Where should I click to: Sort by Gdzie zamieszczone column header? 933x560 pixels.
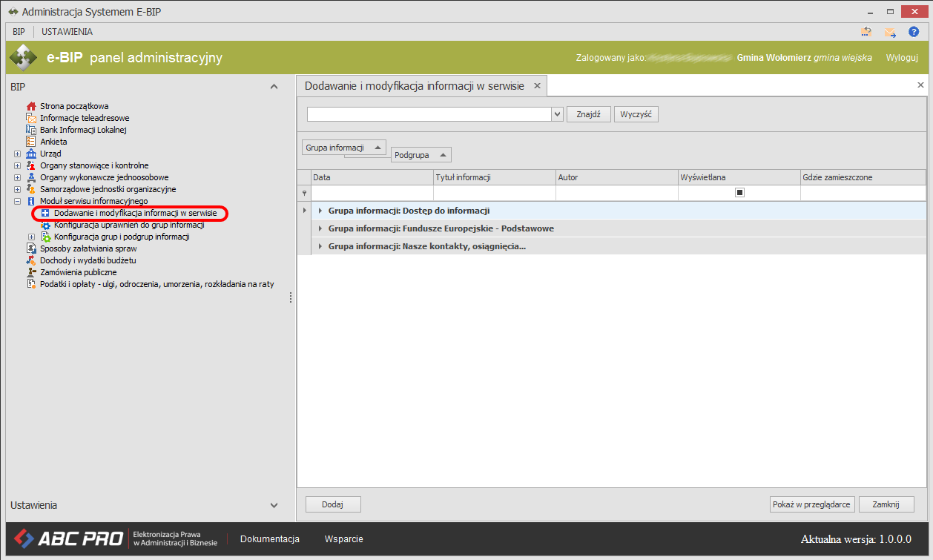[863, 177]
